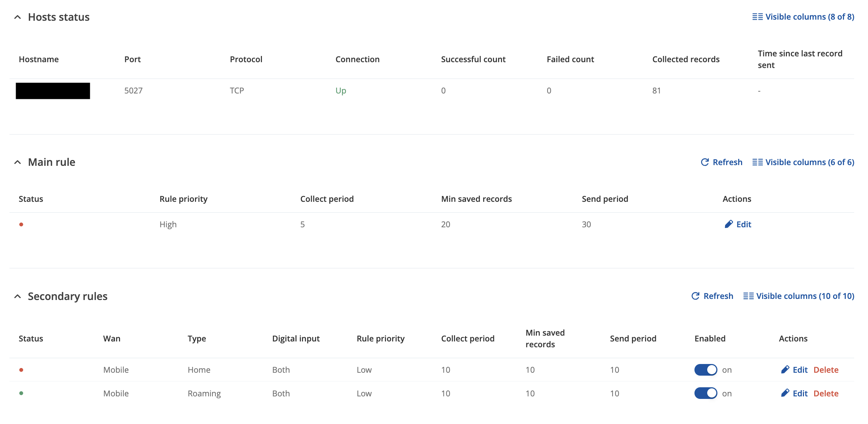Click the Hosts status visible columns icon
This screenshot has height=424, width=868.
click(757, 17)
